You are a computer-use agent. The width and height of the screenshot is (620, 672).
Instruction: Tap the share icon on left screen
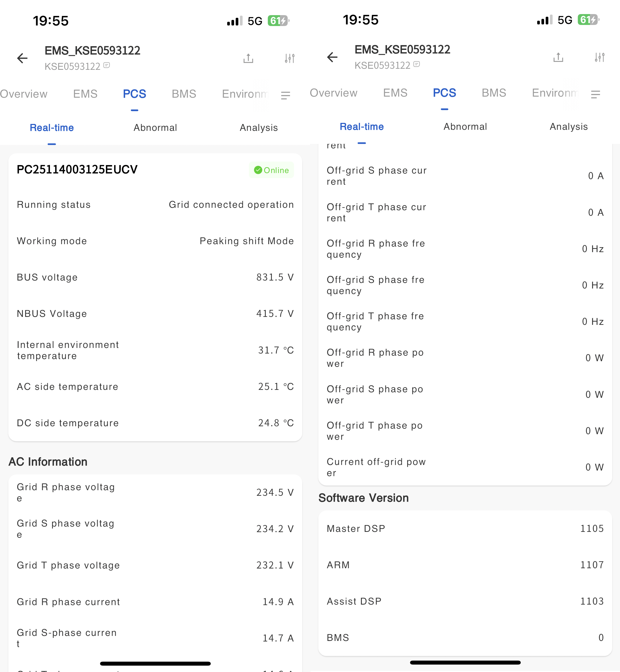(248, 58)
